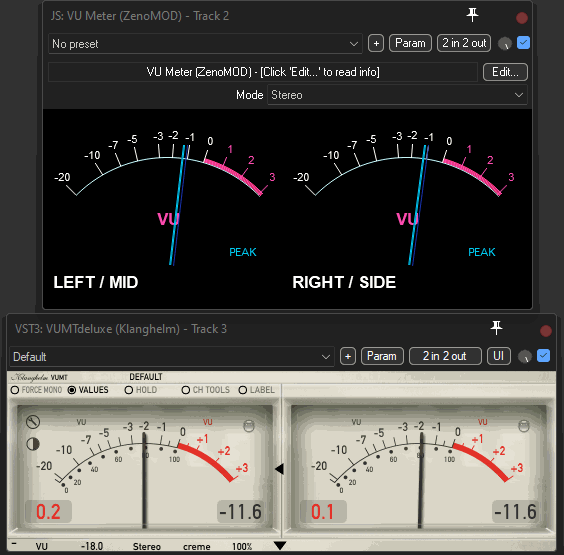The height and width of the screenshot is (555, 564).
Task: Click the 'VU' mode value in the VUMT bottom bar
Action: point(41,546)
